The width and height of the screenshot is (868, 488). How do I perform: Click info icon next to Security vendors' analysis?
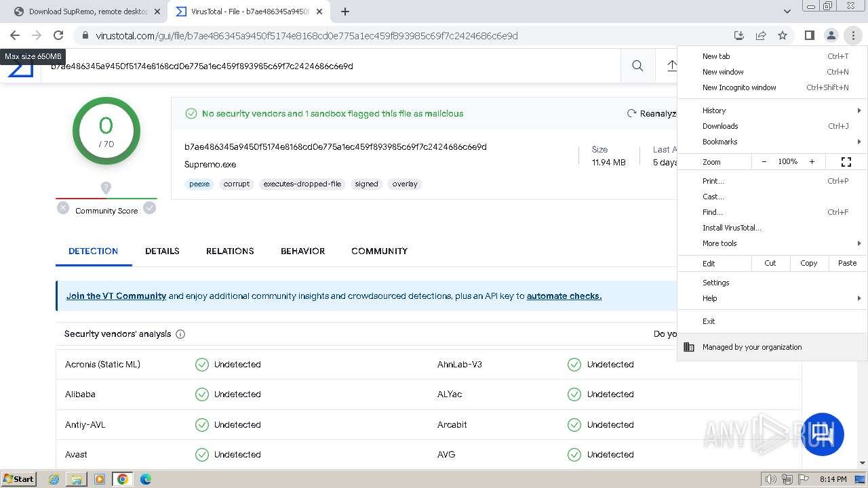(180, 334)
